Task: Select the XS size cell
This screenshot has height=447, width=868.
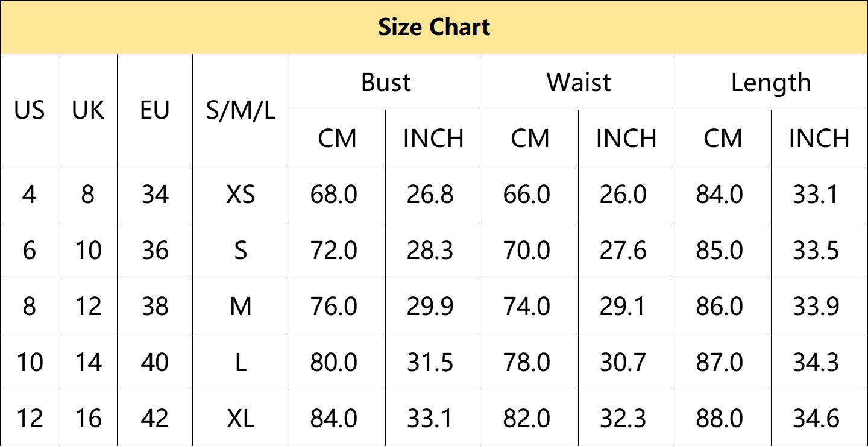Action: (241, 194)
